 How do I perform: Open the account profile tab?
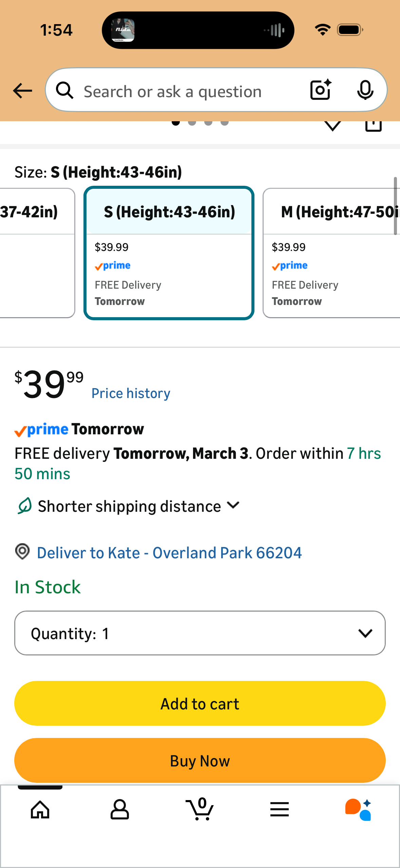tap(120, 809)
